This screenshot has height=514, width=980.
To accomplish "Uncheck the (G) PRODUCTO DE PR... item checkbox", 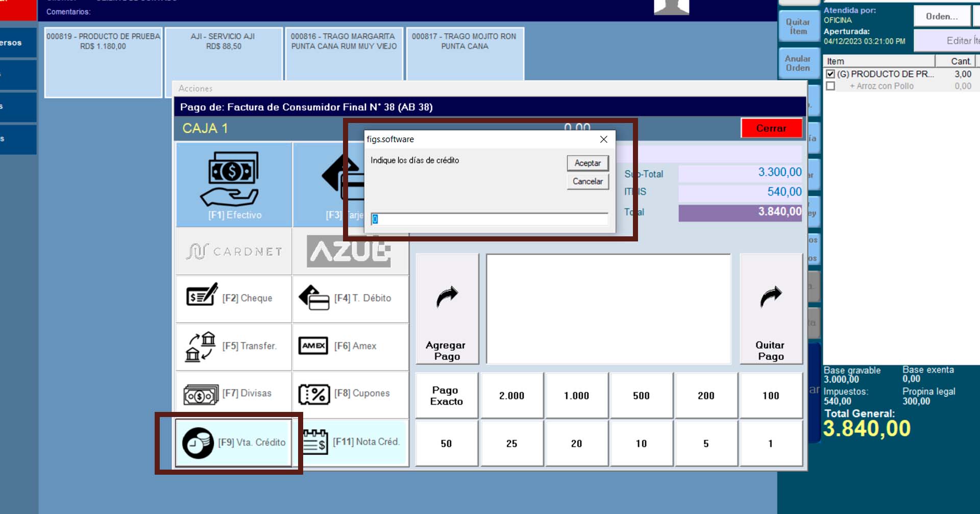I will coord(830,74).
